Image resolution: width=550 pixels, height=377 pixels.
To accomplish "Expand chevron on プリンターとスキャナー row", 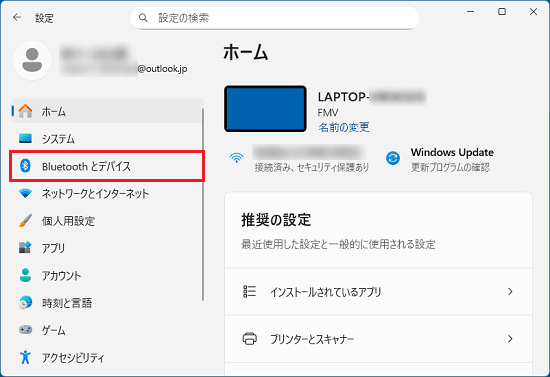I will 510,339.
